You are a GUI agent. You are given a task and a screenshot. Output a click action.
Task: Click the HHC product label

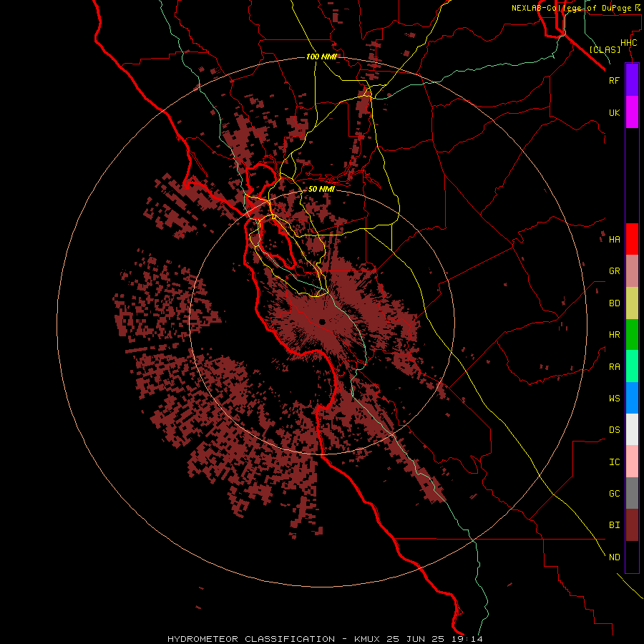(628, 43)
